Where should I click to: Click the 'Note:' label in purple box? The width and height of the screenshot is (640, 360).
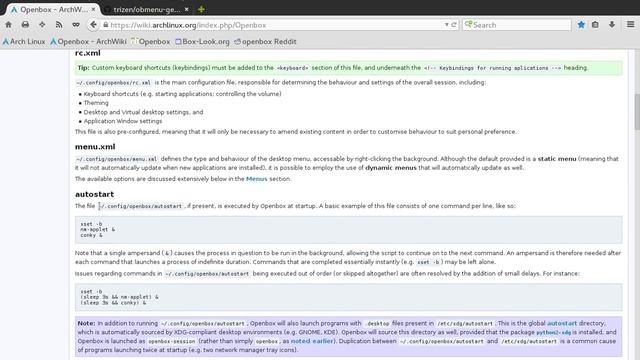point(86,323)
